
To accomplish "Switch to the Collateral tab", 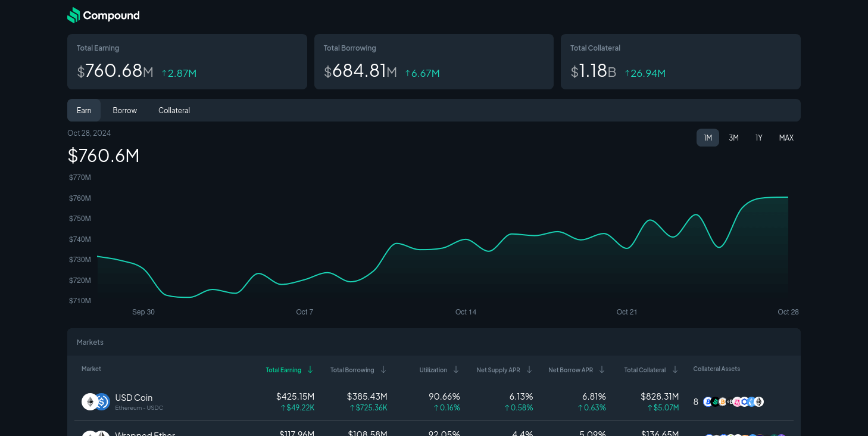I will [174, 110].
